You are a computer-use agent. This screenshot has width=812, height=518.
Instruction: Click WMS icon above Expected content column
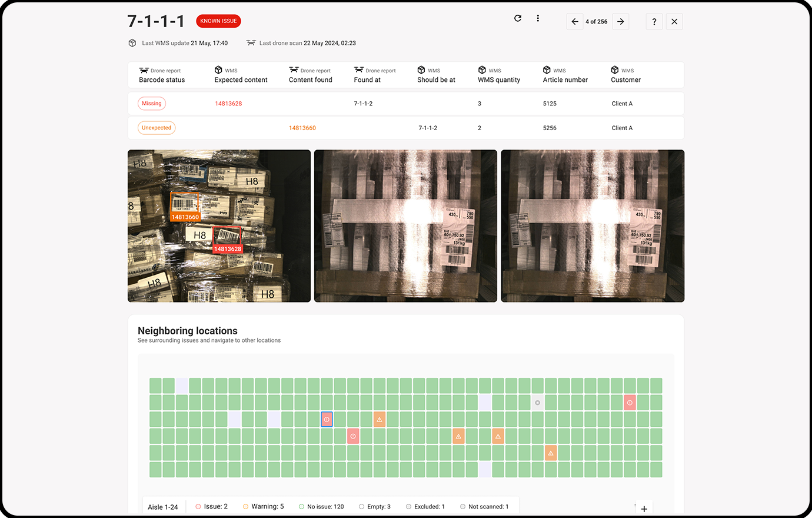(x=218, y=70)
